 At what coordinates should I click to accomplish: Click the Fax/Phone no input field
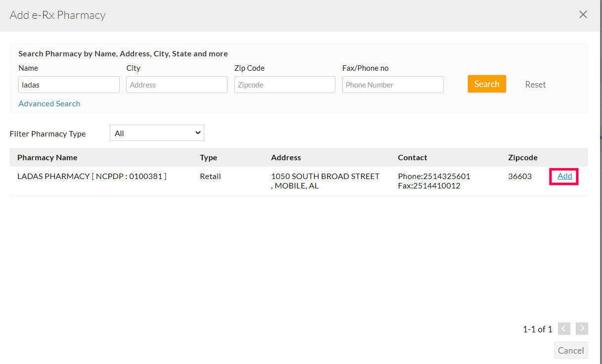(x=393, y=85)
